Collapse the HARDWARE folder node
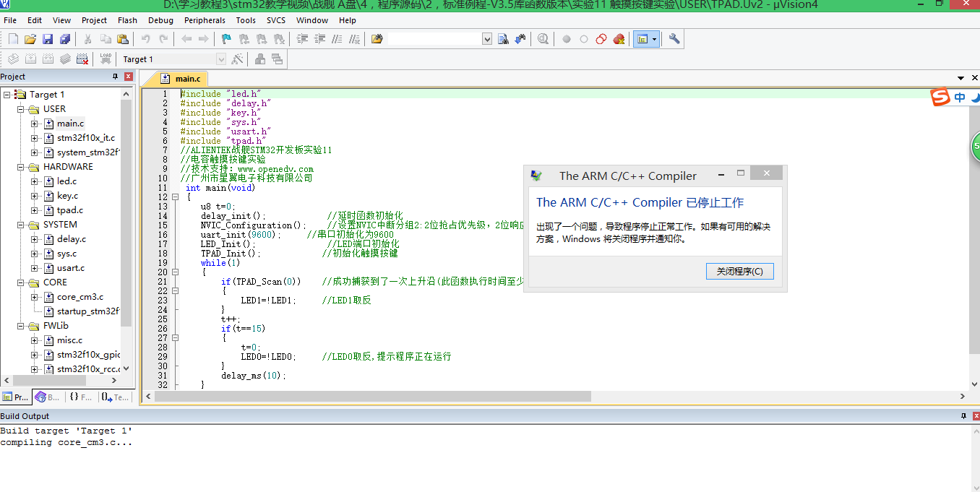The image size is (980, 492). point(21,167)
